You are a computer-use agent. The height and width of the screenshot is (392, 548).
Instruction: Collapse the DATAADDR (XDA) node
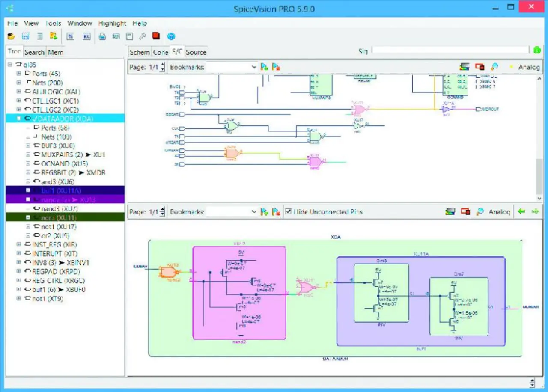(19, 119)
